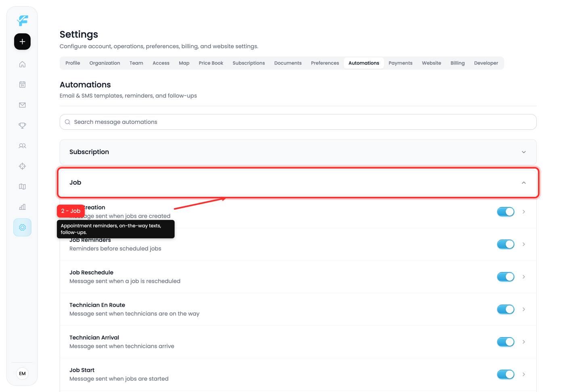The height and width of the screenshot is (392, 565).
Task: Open the Team tab
Action: (136, 63)
